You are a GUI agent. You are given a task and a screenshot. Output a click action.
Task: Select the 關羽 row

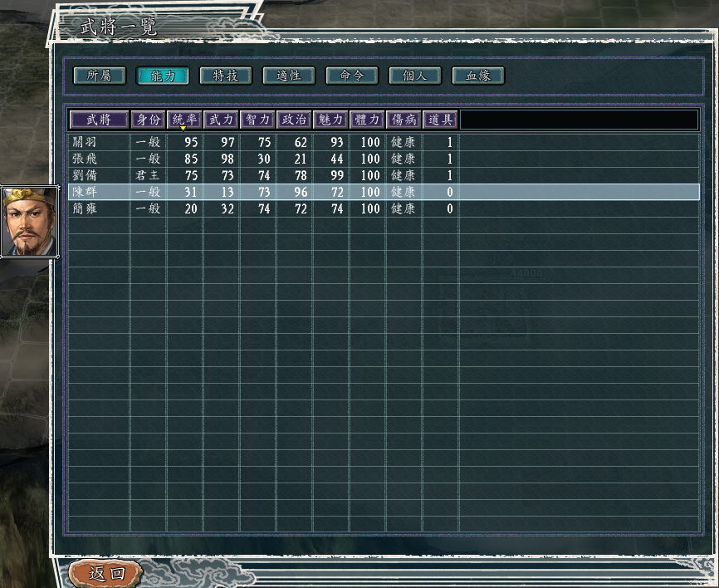coord(384,142)
